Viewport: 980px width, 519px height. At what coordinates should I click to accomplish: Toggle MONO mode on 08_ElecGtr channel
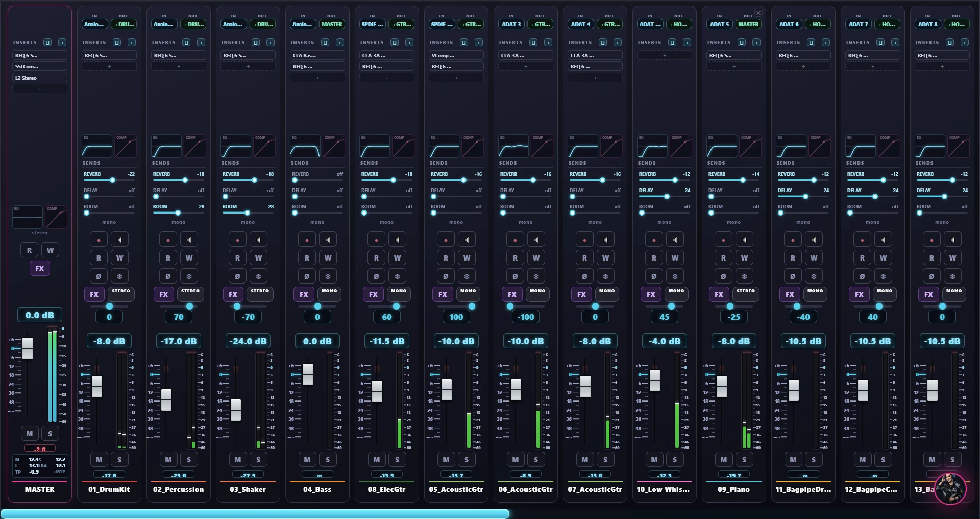click(x=399, y=293)
